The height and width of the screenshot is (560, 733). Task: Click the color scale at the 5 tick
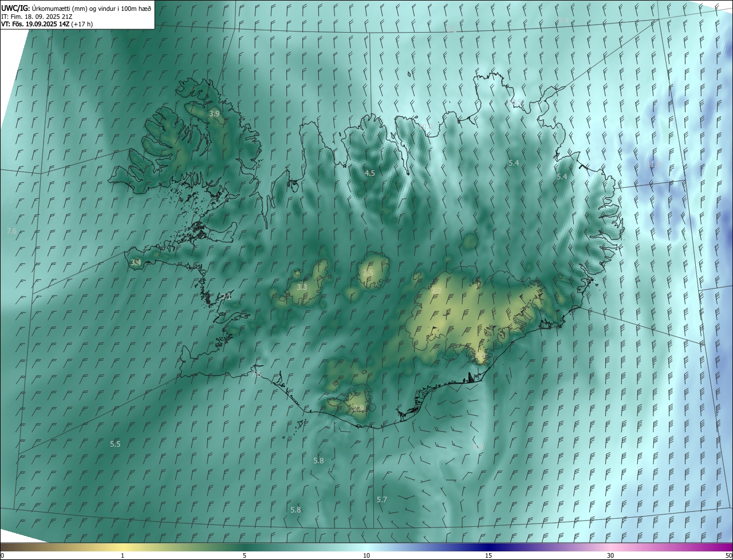click(x=245, y=555)
